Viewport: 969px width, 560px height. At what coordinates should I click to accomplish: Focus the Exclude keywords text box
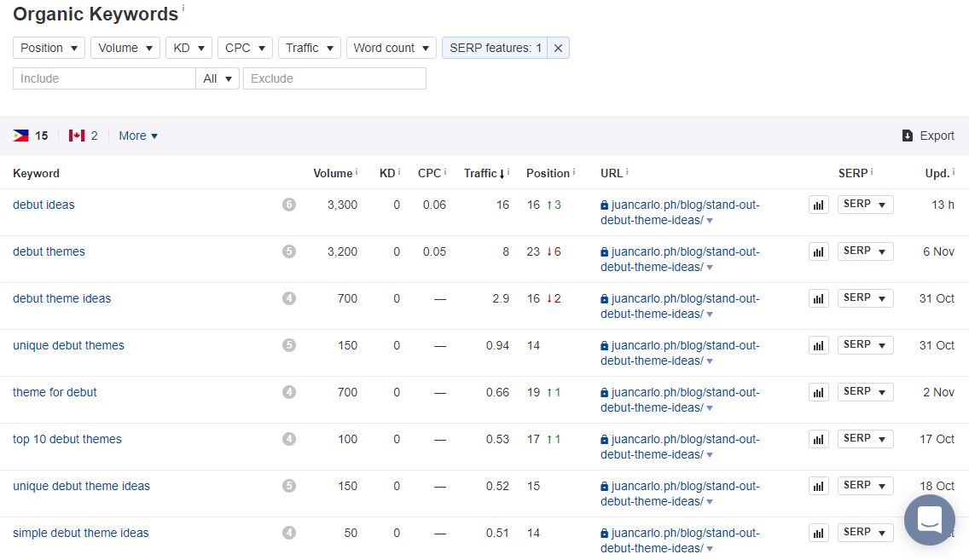(x=334, y=78)
